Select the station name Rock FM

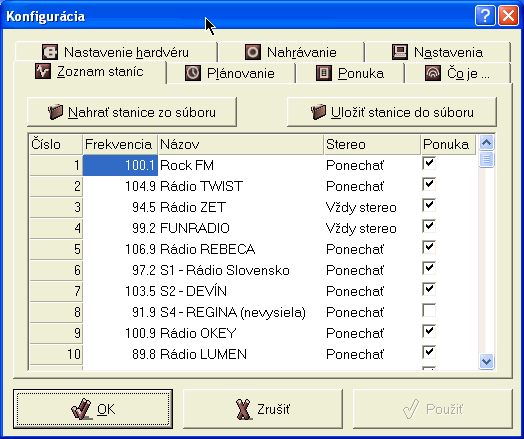[x=241, y=165]
